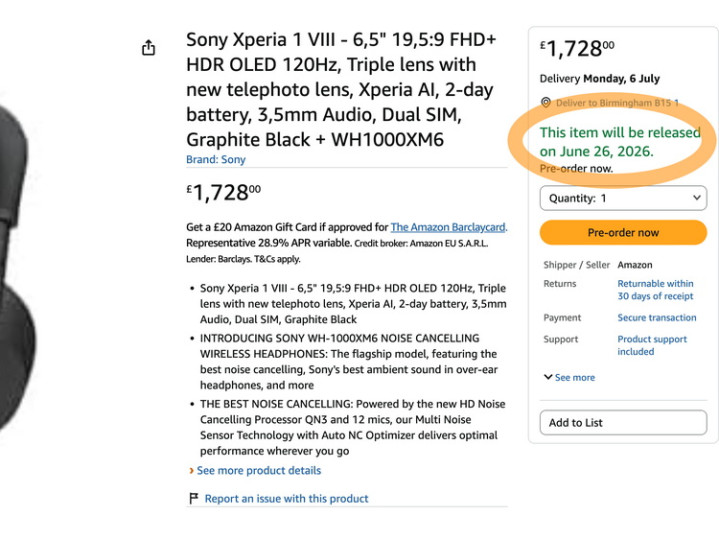Open The Amazon Barclaycard link
Screen dimensions: 719x539
coord(448,227)
